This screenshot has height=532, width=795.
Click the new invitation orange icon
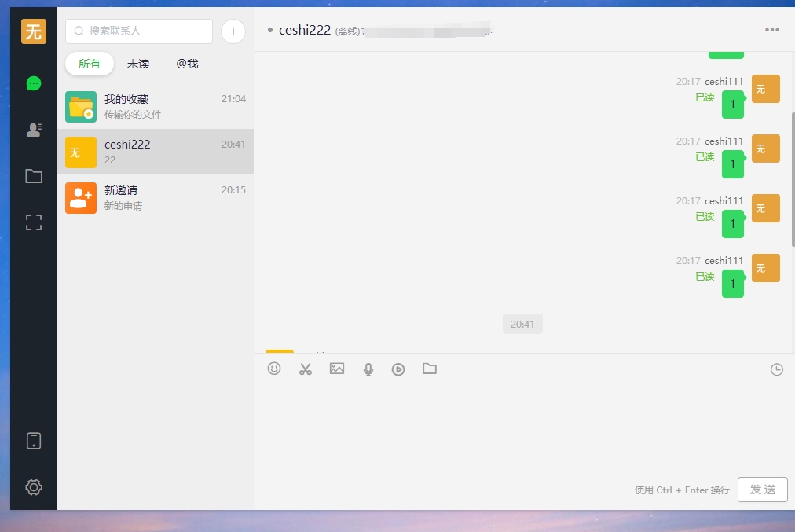point(81,198)
